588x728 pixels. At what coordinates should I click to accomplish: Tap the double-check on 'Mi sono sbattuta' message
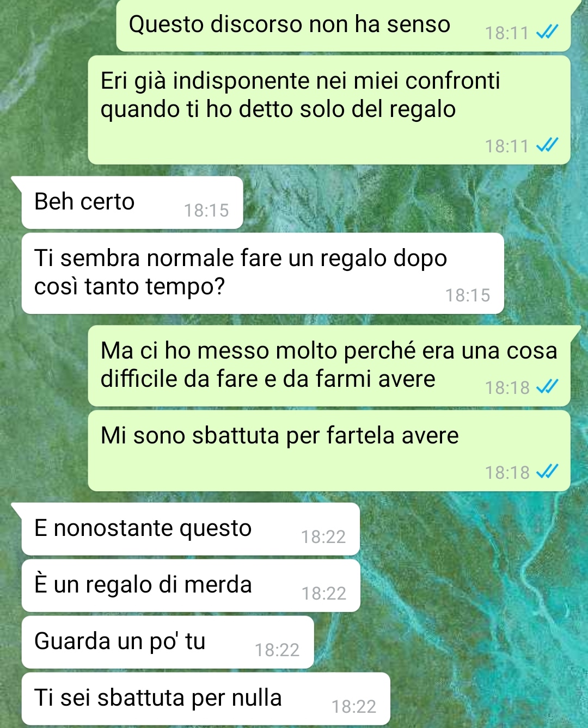pos(547,472)
